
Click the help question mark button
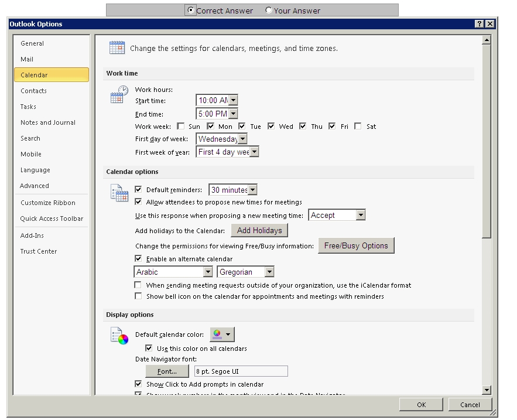[x=480, y=24]
